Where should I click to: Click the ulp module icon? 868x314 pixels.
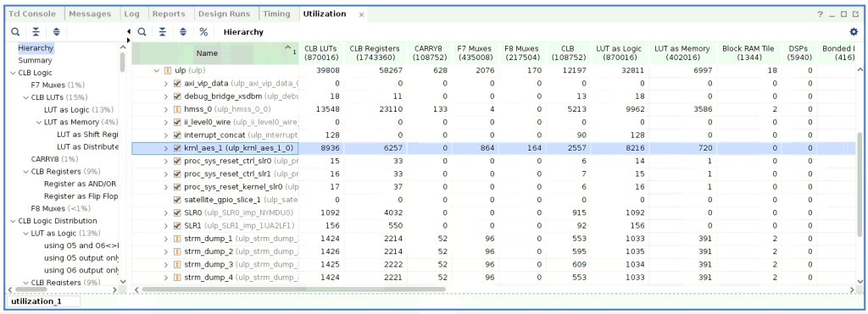click(x=169, y=71)
